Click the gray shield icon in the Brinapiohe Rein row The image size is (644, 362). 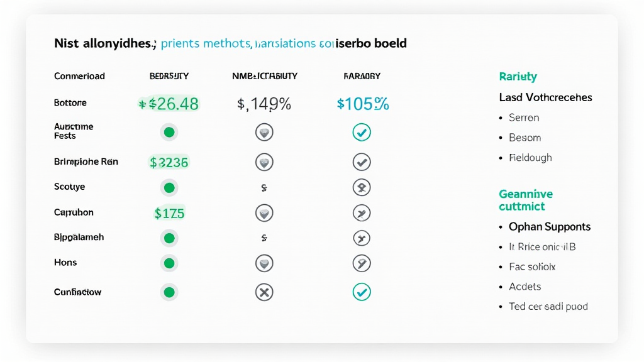click(264, 162)
